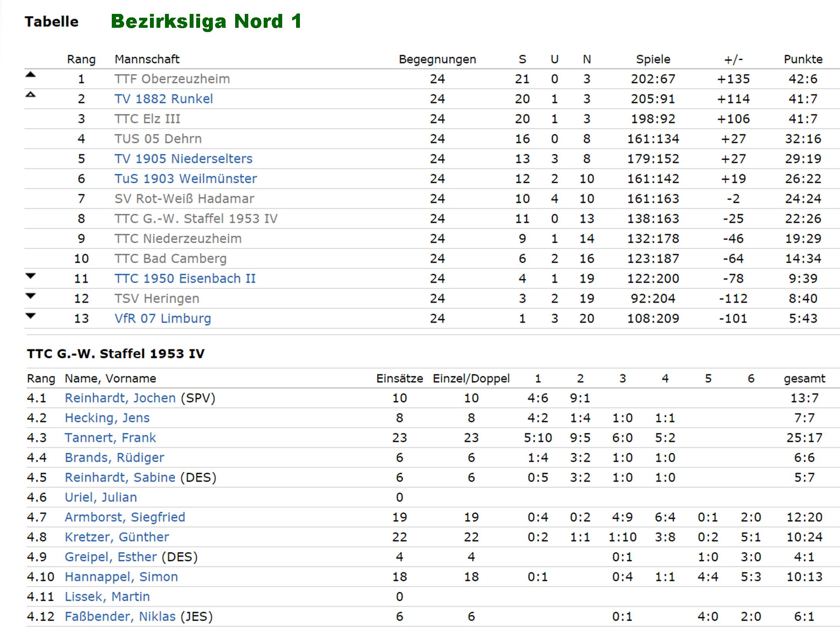Open the TV 1882 Runkel team link
Image resolution: width=840 pixels, height=630 pixels.
(x=164, y=99)
